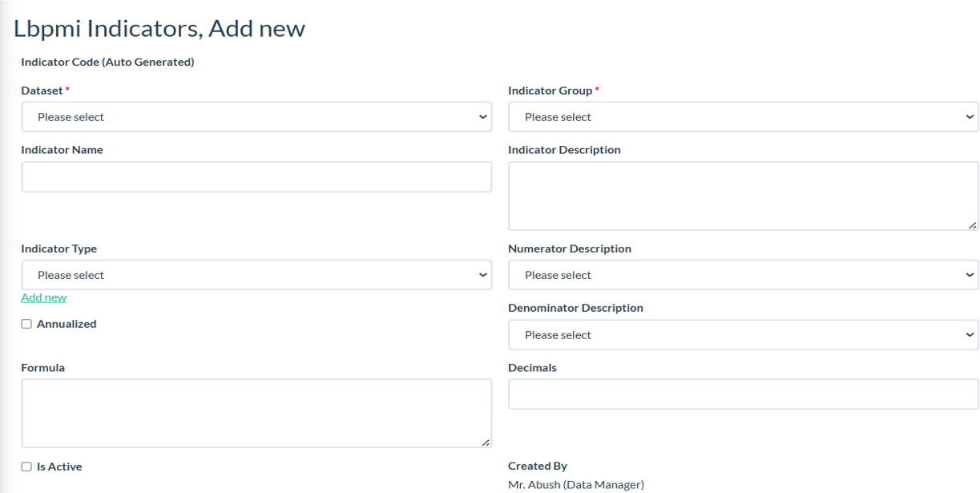The width and height of the screenshot is (980, 493).
Task: Expand the Indicator Group dropdown
Action: coord(743,117)
